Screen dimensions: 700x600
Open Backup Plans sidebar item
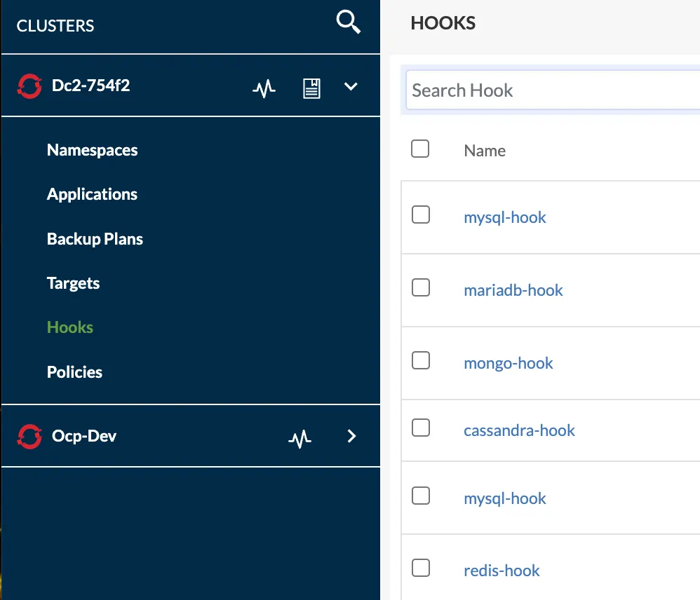(95, 239)
